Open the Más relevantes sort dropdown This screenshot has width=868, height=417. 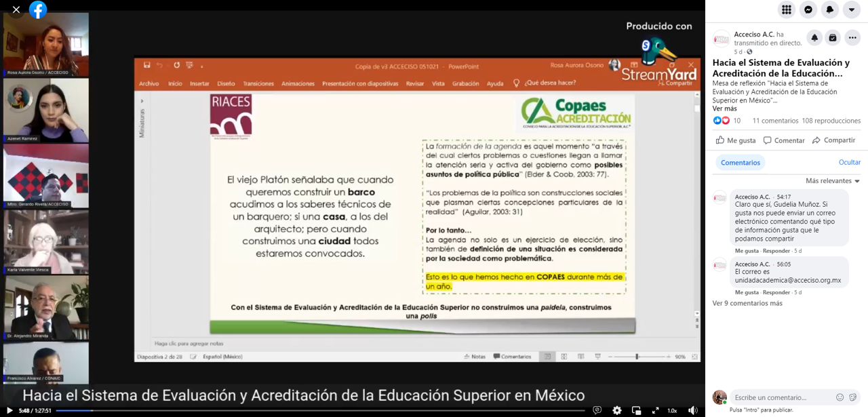(833, 181)
